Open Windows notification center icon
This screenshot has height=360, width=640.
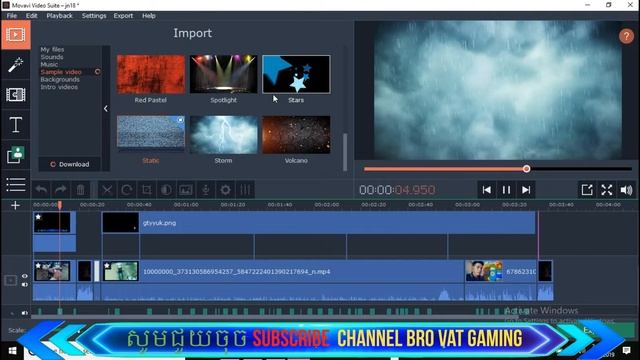(626, 351)
